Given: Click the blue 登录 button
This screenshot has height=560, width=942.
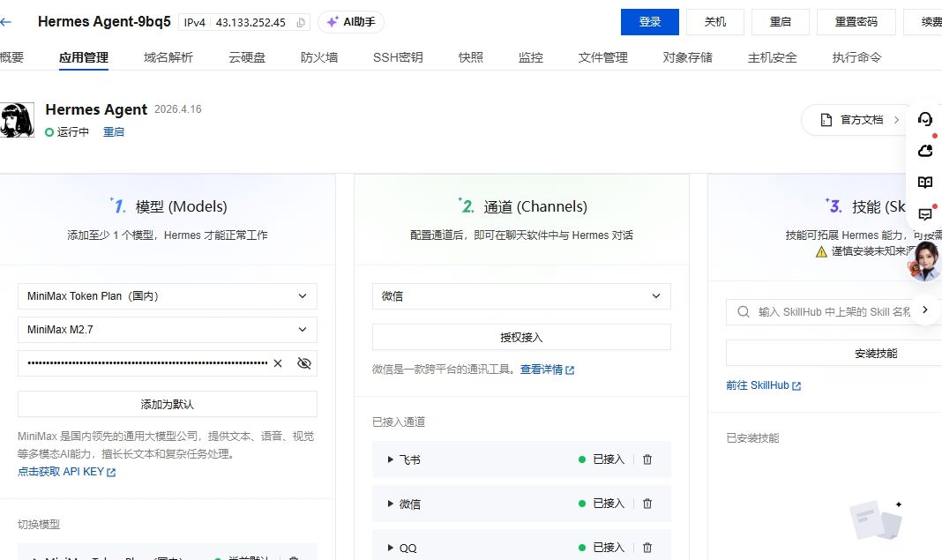Looking at the screenshot, I should (649, 22).
